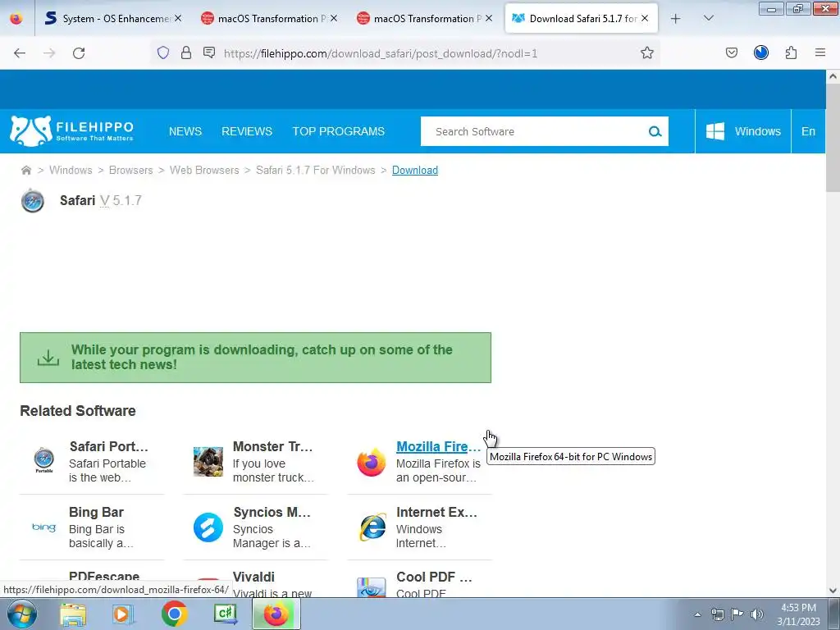Open Windows Explorer from the taskbar
Viewport: 840px width, 630px height.
73,614
